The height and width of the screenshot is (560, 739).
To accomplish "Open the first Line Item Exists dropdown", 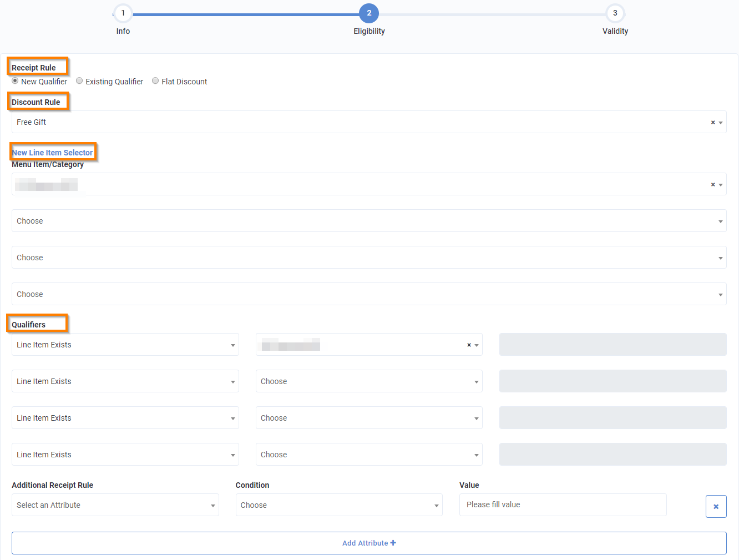I will click(x=125, y=345).
